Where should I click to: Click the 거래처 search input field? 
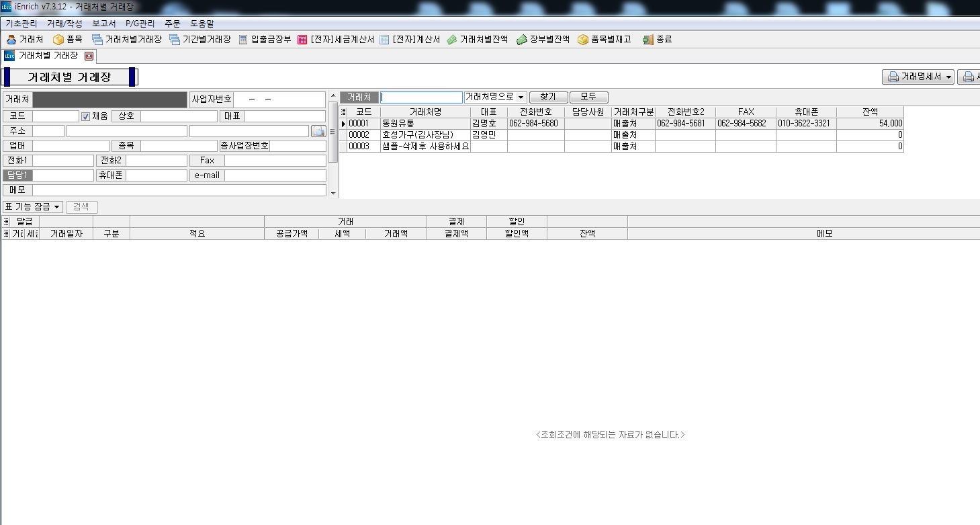pyautogui.click(x=421, y=97)
